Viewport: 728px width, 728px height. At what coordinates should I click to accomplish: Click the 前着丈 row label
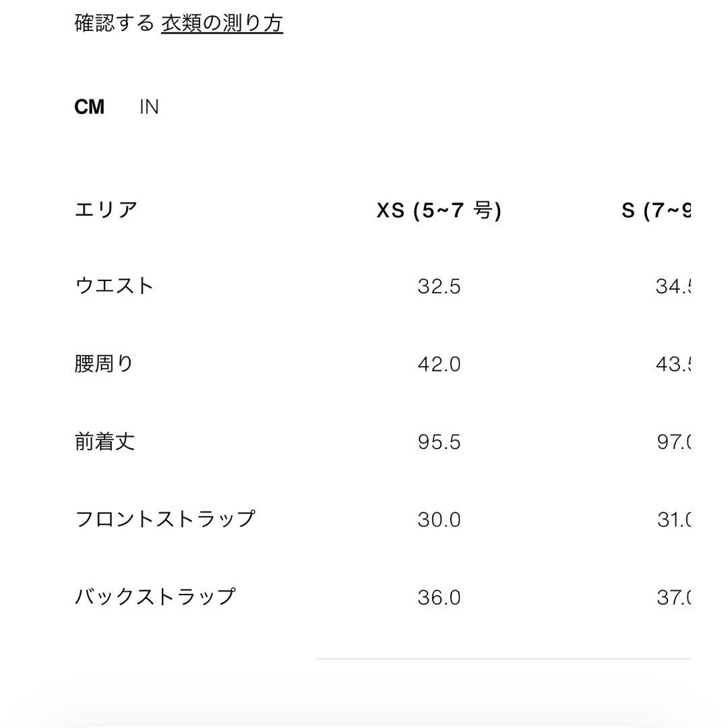pos(104,442)
